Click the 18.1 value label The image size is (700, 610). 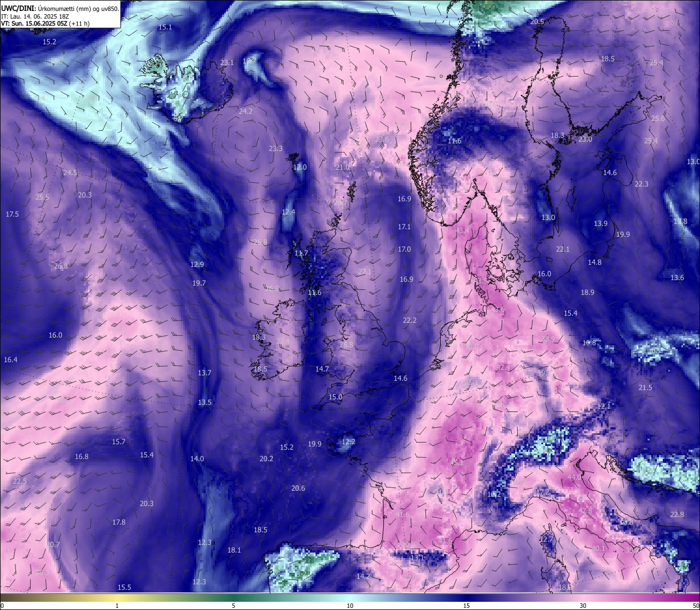click(x=234, y=550)
